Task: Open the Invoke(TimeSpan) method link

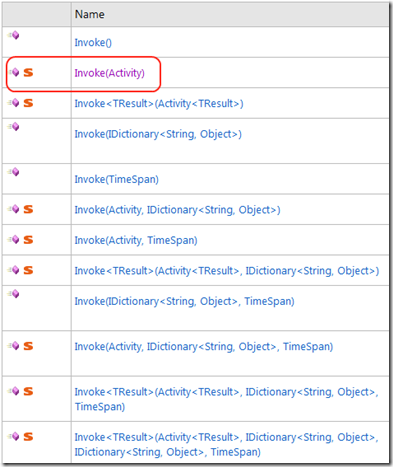Action: pyautogui.click(x=116, y=179)
